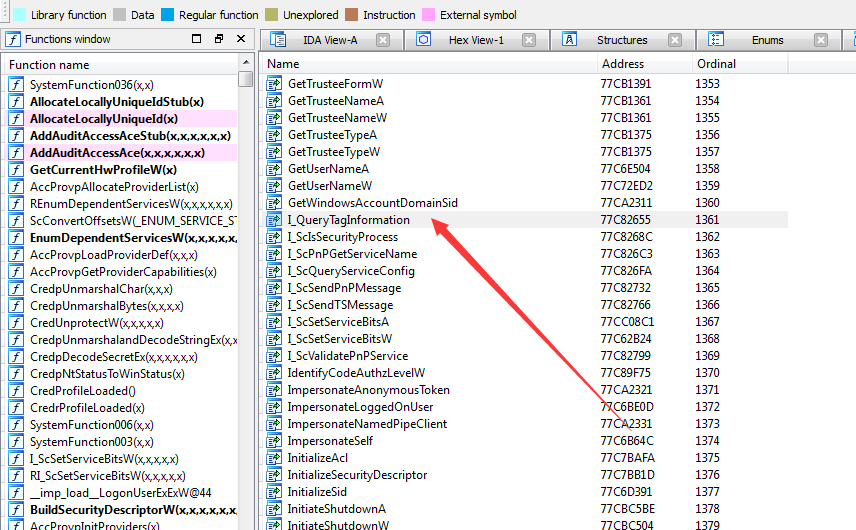Click the Hex View-1 tab icon
The height and width of the screenshot is (530, 856).
click(x=424, y=39)
